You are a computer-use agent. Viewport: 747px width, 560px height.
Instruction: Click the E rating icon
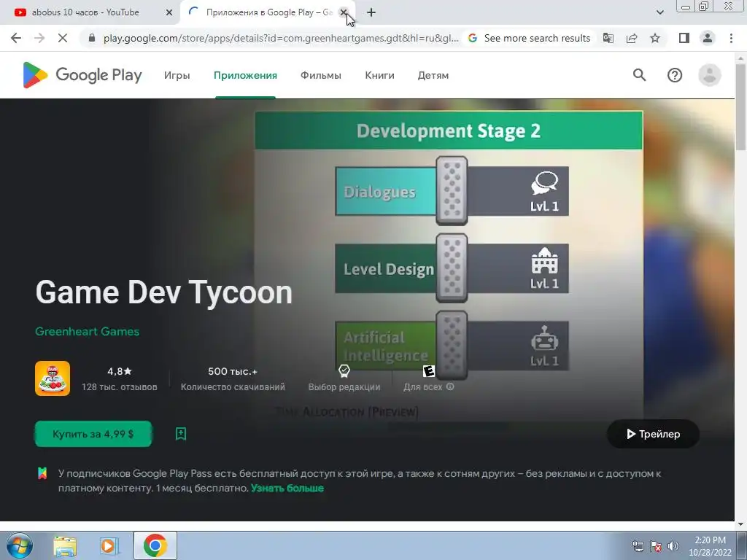(429, 371)
